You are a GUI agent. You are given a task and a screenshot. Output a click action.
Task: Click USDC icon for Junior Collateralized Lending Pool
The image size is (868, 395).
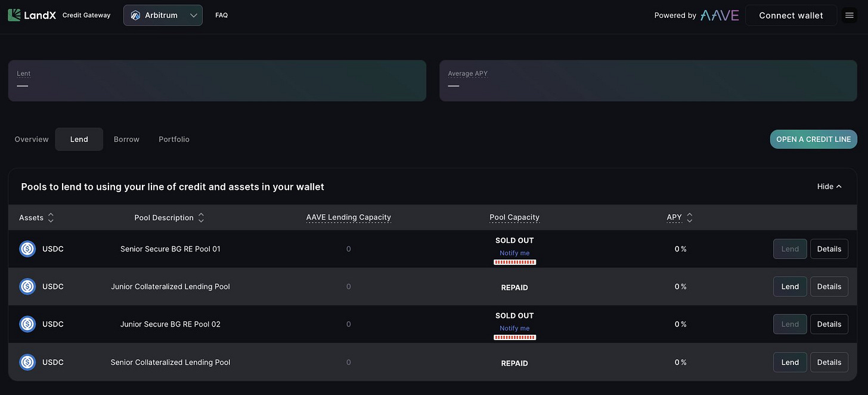(27, 286)
